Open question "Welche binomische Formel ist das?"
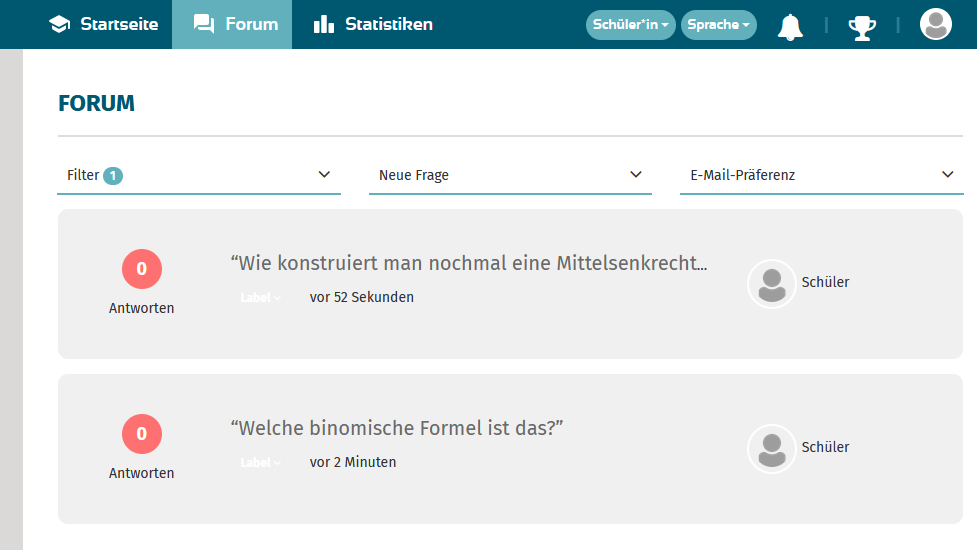The width and height of the screenshot is (977, 550). click(x=397, y=428)
